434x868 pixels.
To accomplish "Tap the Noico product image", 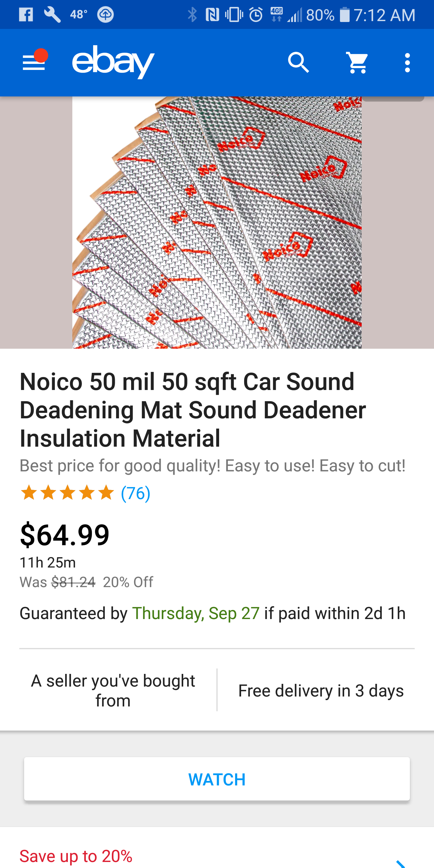I will [x=217, y=222].
